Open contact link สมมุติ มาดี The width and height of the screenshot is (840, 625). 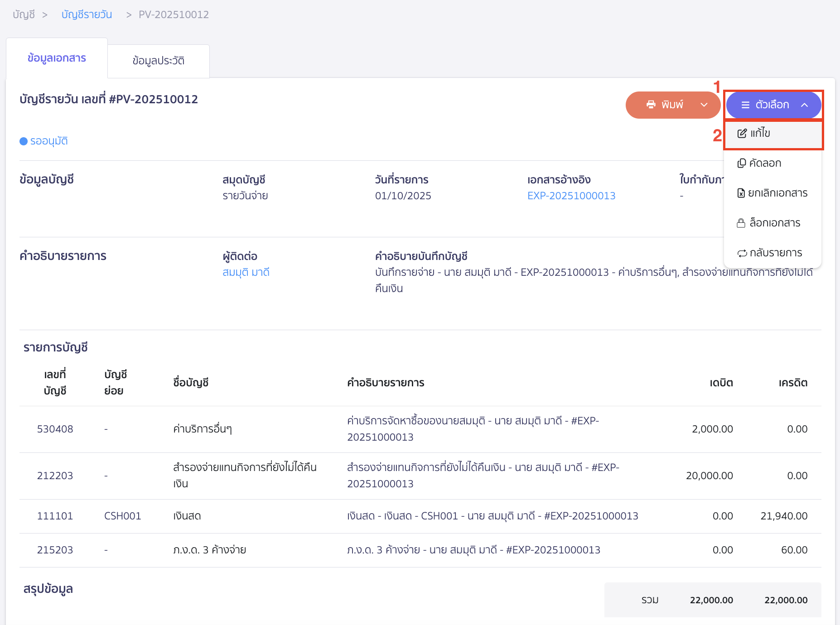coord(246,272)
